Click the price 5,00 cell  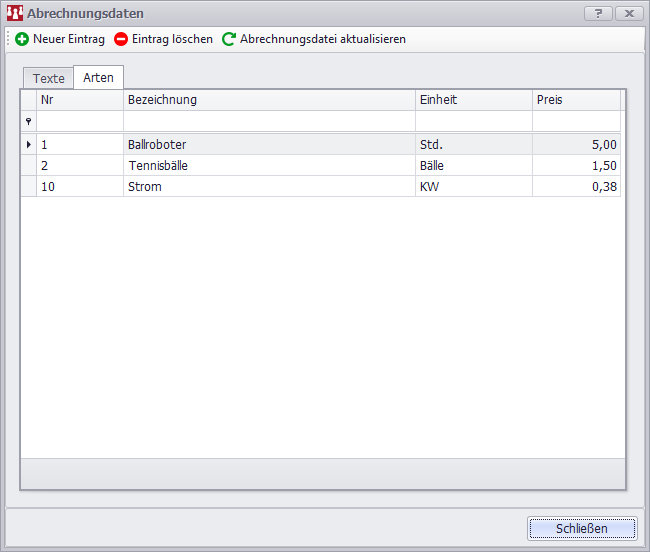click(x=576, y=145)
